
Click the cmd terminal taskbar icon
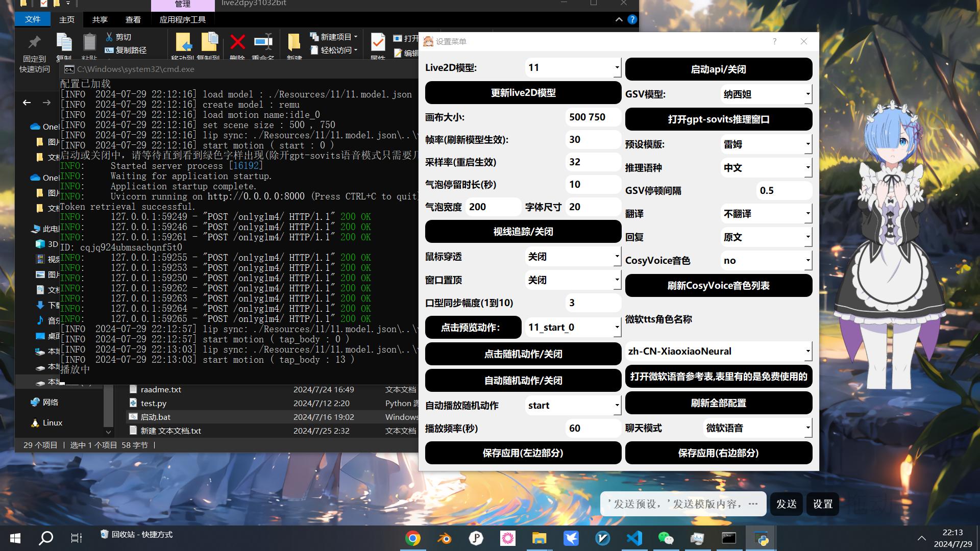tap(729, 538)
